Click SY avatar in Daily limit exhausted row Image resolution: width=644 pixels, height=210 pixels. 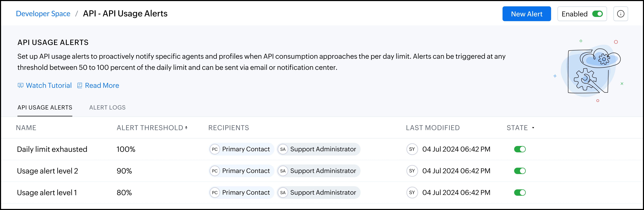pyautogui.click(x=412, y=149)
